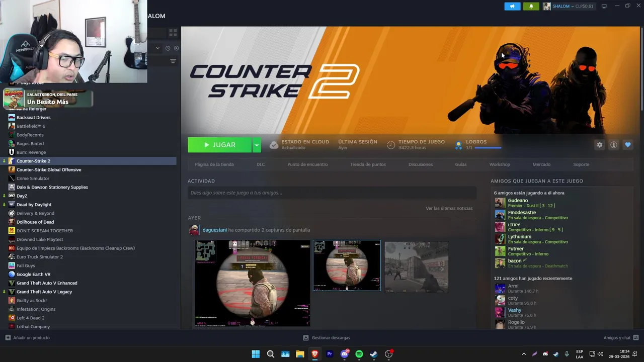Open the Discusiones tab
The height and width of the screenshot is (362, 644).
click(x=421, y=164)
